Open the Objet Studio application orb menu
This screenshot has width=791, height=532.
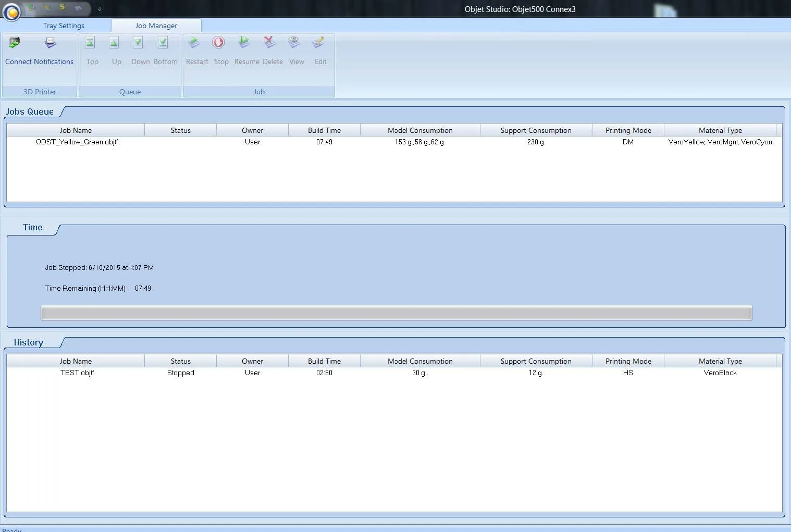(x=11, y=11)
